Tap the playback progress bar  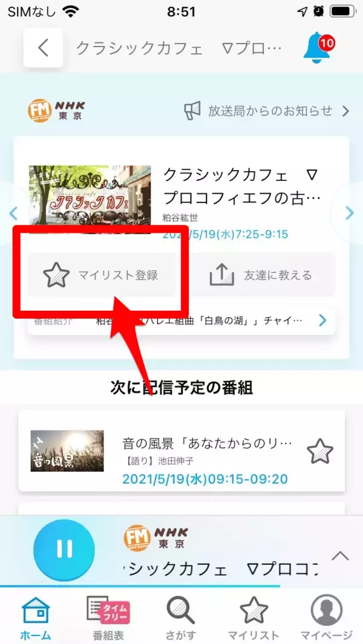tap(181, 586)
